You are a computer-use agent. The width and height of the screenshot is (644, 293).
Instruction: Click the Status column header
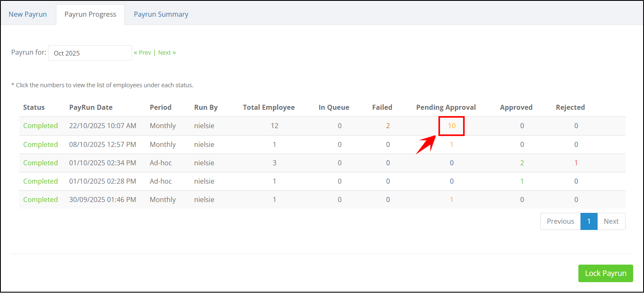click(34, 107)
